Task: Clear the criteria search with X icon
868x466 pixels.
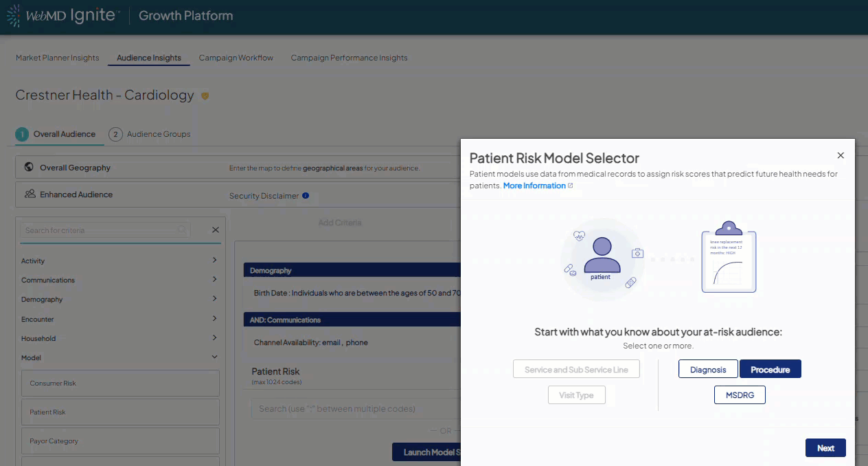Action: (x=215, y=230)
